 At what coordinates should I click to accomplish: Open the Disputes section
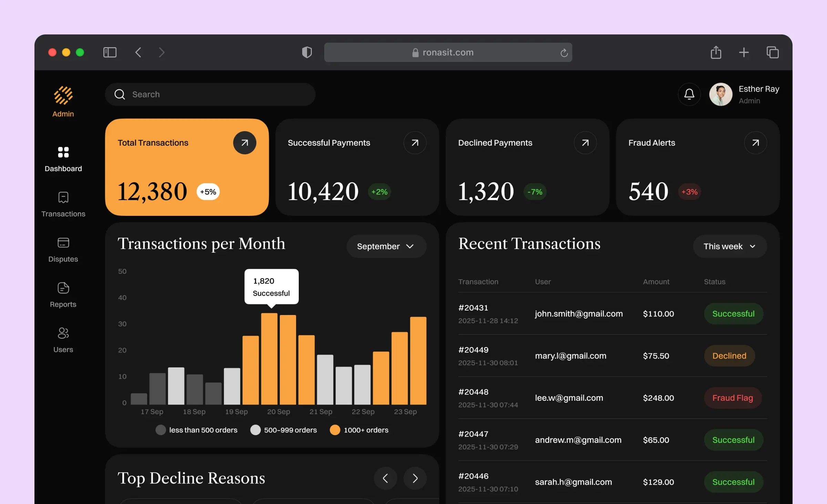(63, 250)
